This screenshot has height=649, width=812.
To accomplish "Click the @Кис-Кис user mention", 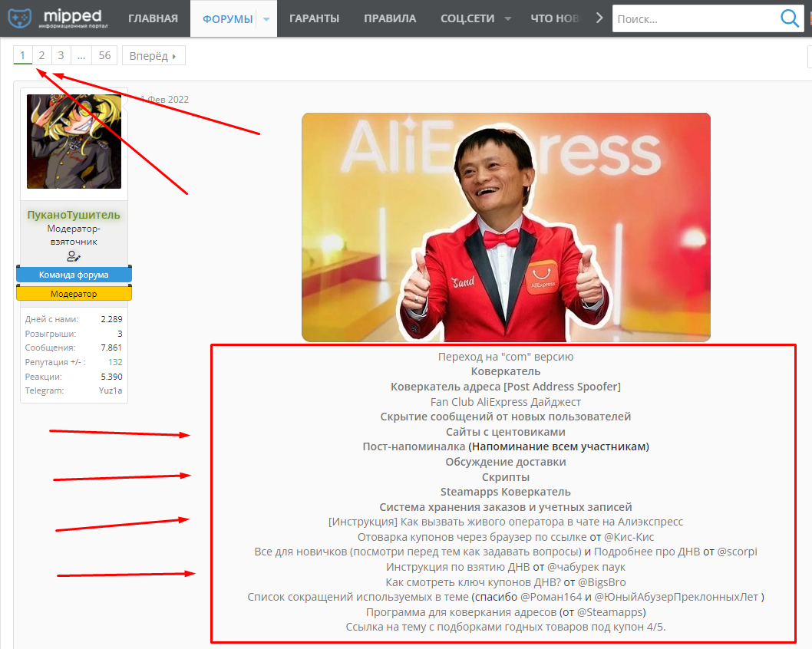I will tap(629, 537).
